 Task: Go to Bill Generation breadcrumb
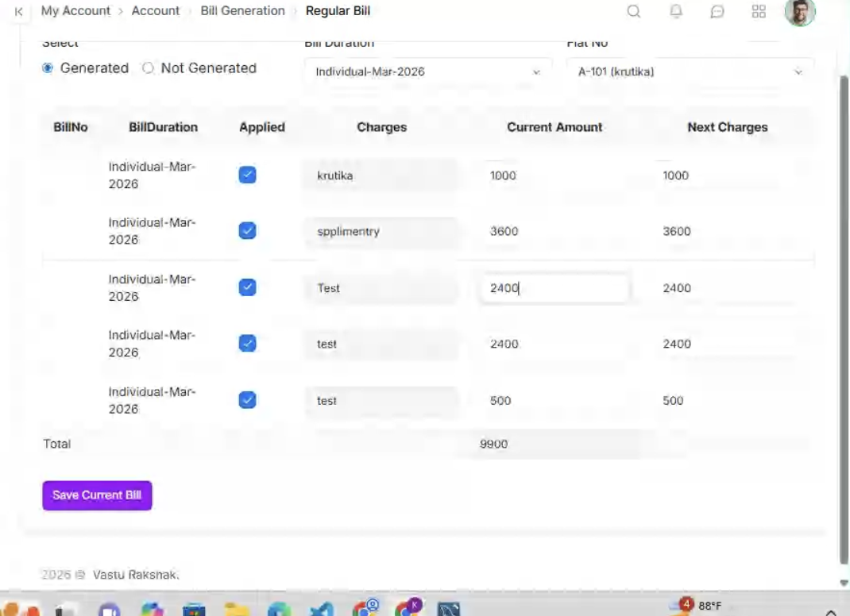242,11
